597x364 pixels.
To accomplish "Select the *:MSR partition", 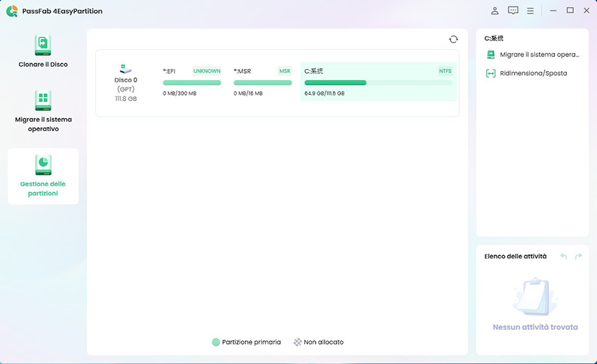I will 263,81.
